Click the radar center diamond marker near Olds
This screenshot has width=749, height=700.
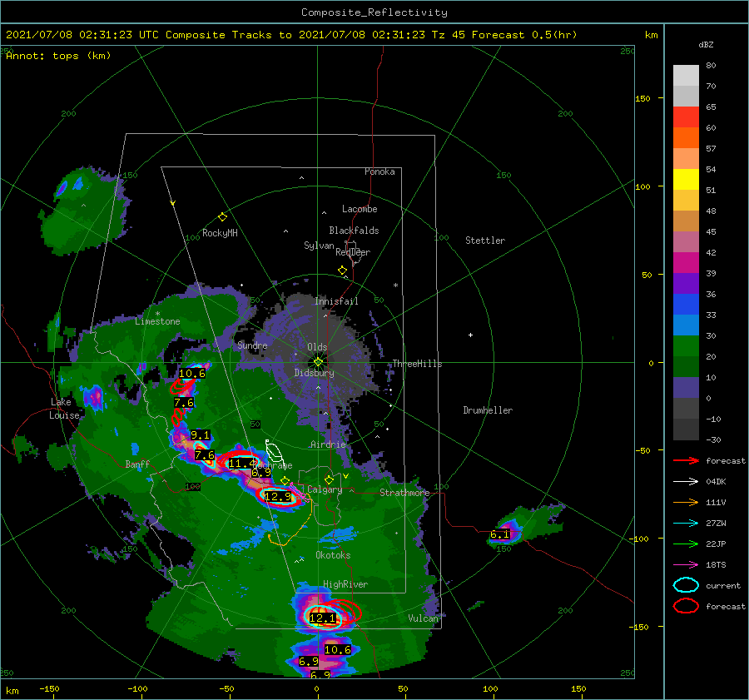point(318,362)
